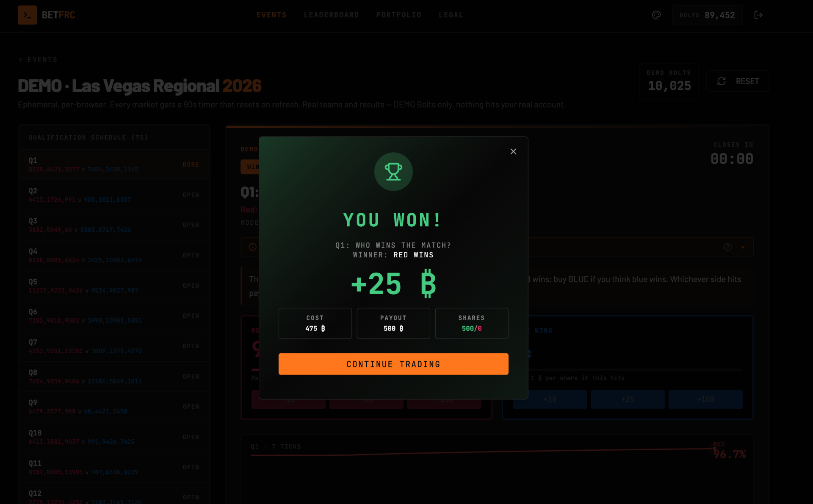Screen dimensions: 813x504
Task: Click the +25 winnings amount
Action: point(393,284)
